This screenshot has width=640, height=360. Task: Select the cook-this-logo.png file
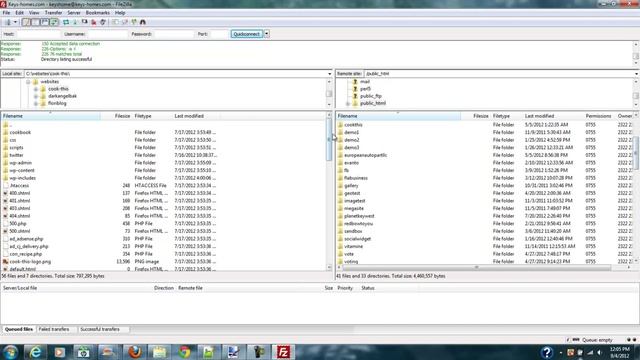(x=30, y=262)
